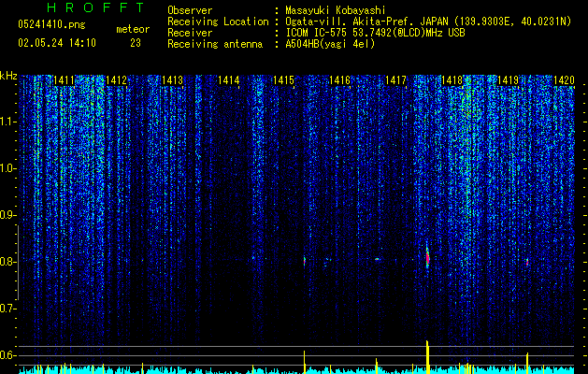
Task: Click the HROFFT title text
Action: [x=96, y=7]
